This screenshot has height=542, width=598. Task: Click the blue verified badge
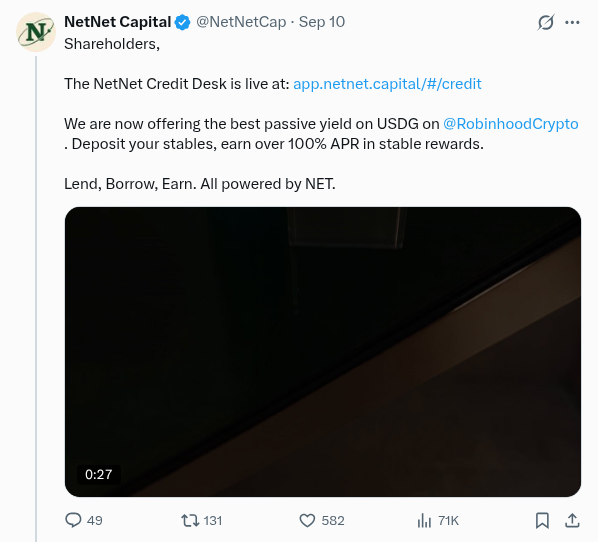(x=182, y=22)
